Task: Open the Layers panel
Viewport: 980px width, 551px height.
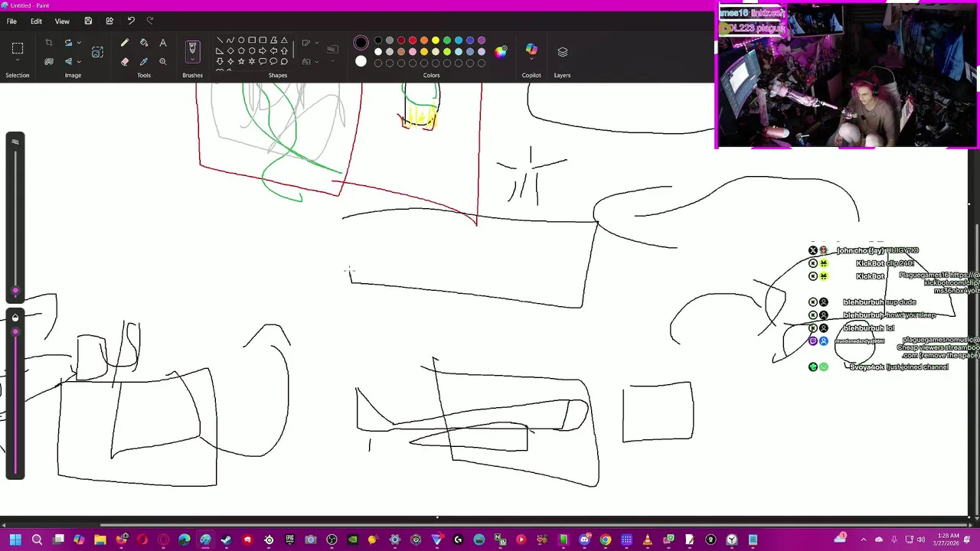Action: [x=563, y=51]
